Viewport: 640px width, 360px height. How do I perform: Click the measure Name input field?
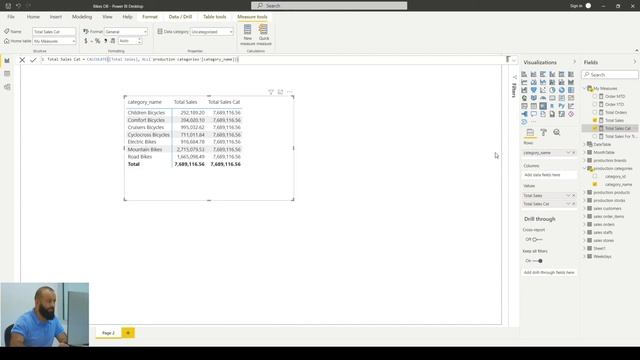[x=54, y=31]
